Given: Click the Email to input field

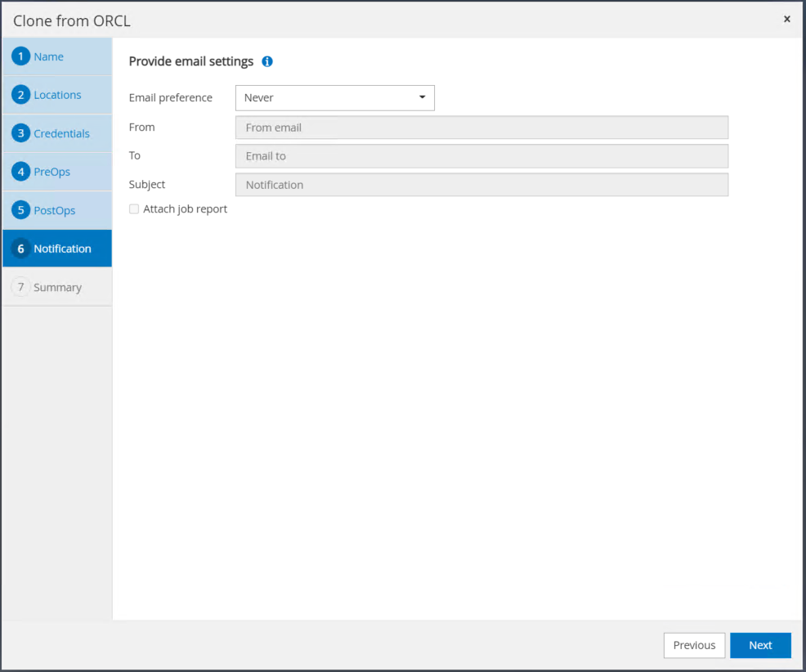Looking at the screenshot, I should pyautogui.click(x=481, y=156).
